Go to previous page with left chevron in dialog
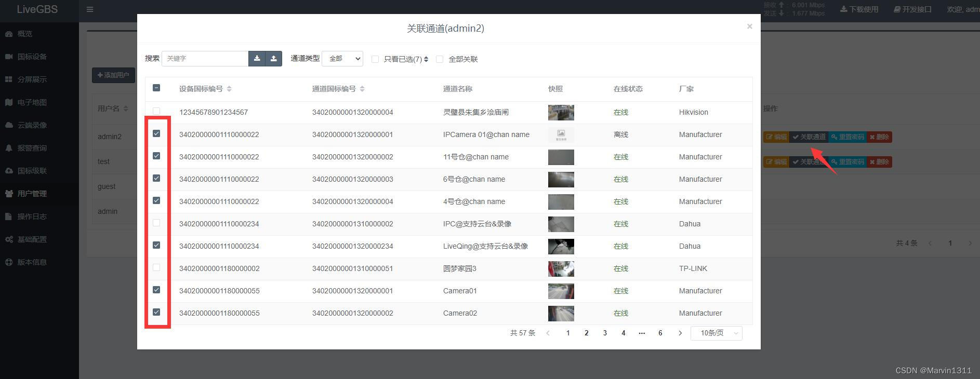 point(548,333)
